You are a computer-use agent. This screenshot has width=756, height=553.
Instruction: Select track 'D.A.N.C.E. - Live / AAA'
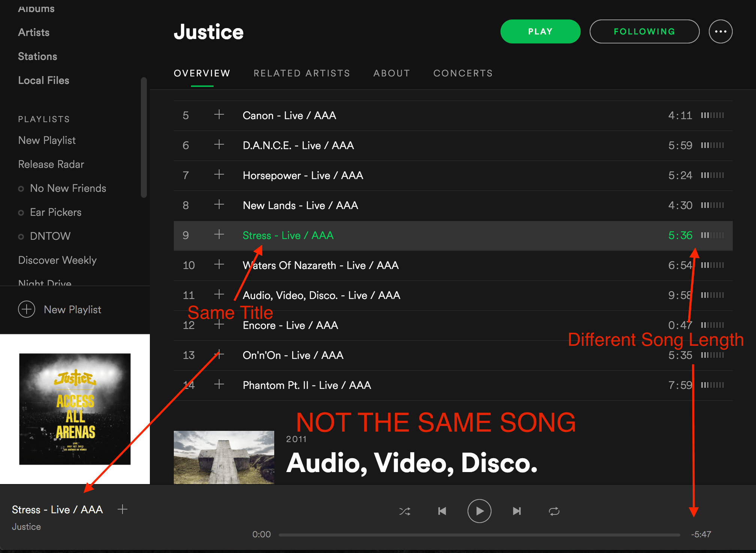(x=298, y=145)
